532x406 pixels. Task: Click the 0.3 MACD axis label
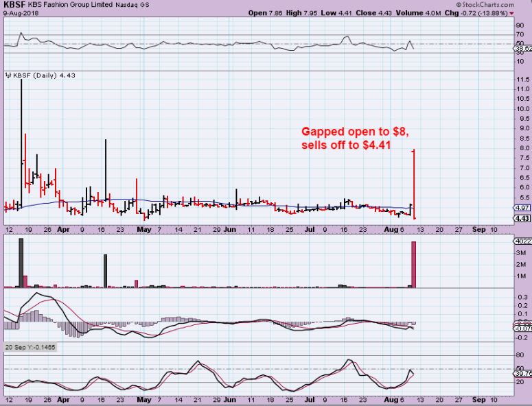(x=522, y=297)
